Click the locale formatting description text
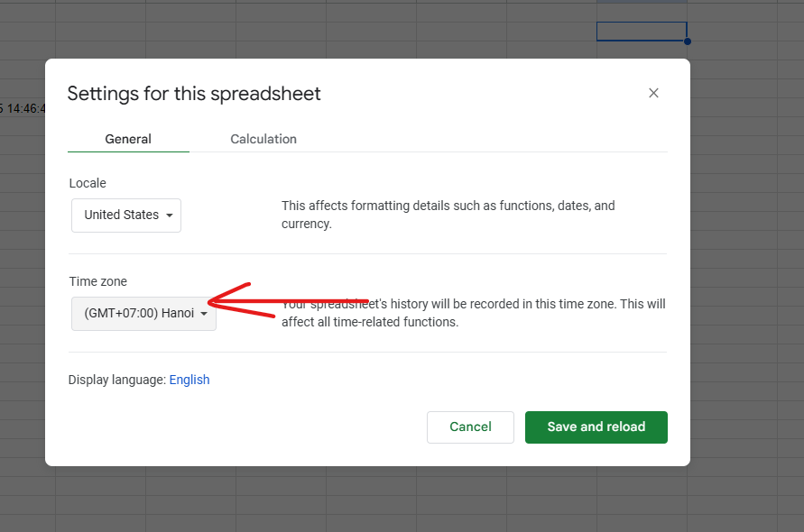Viewport: 804px width, 532px height. coord(448,215)
